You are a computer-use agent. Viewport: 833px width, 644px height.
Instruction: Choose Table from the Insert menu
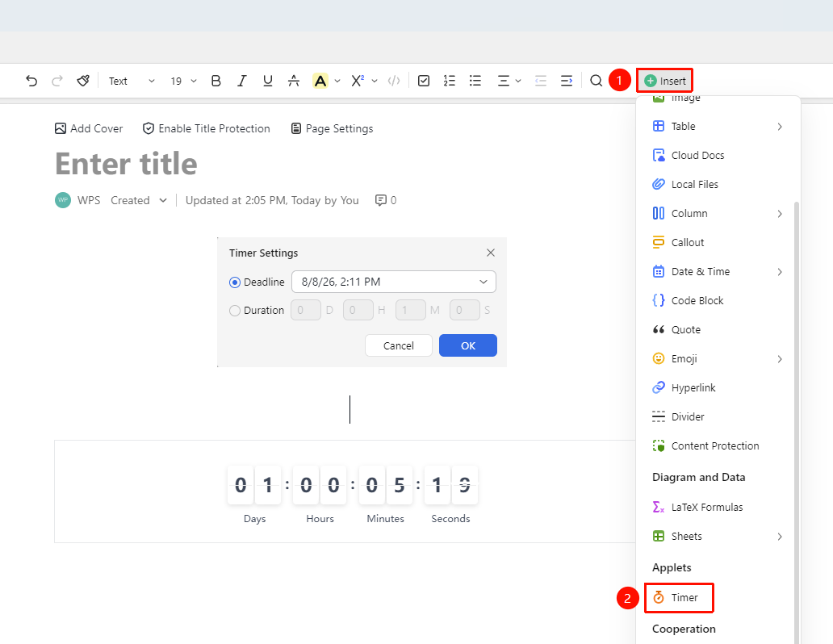click(x=718, y=127)
